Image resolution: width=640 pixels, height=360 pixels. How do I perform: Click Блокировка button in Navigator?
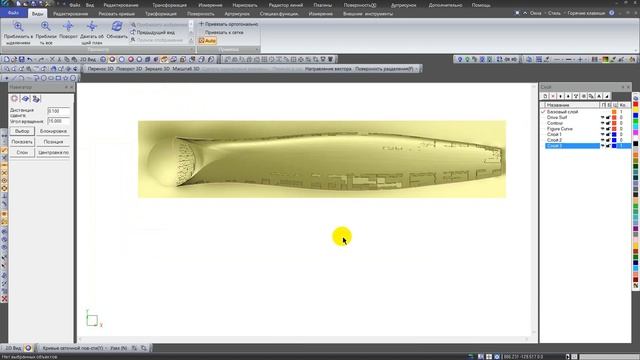click(x=53, y=131)
